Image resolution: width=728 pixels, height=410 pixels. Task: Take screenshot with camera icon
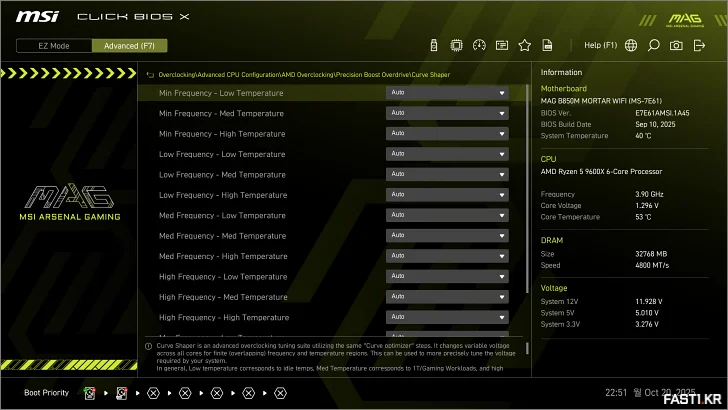676,46
